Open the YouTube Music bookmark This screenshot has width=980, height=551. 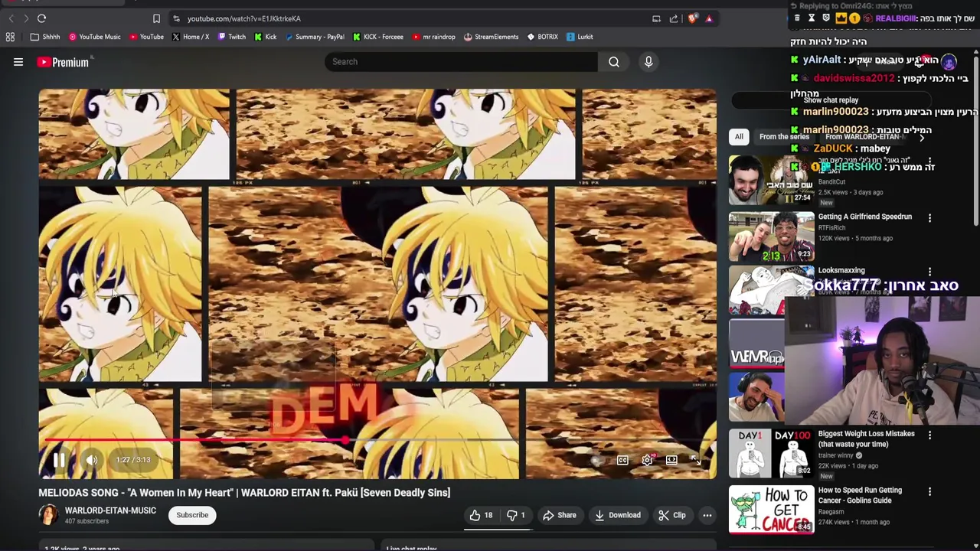click(x=95, y=37)
